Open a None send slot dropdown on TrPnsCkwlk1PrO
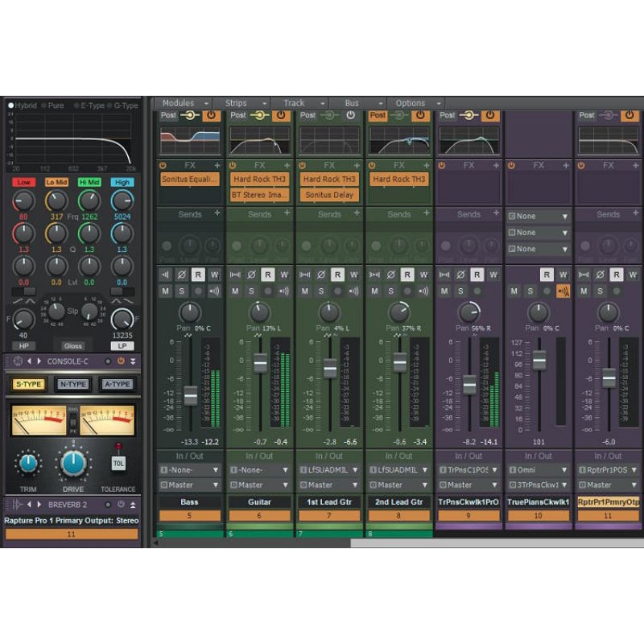The image size is (644, 644). click(536, 216)
